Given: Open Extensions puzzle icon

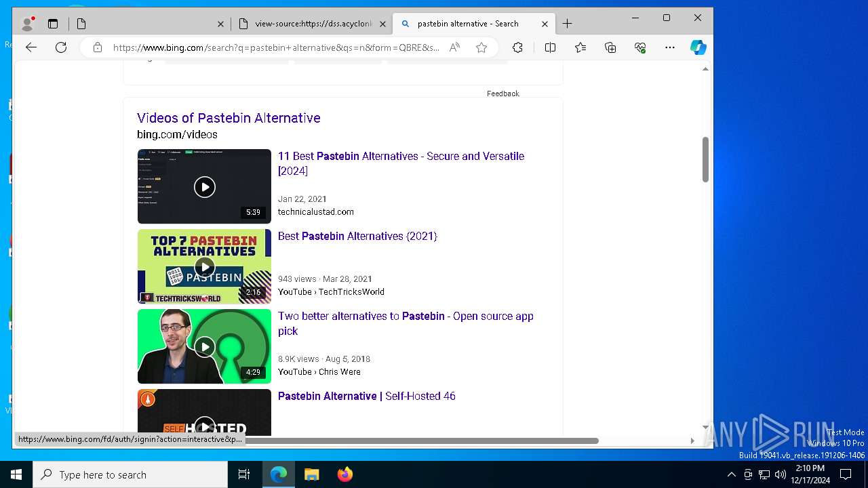Looking at the screenshot, I should point(517,47).
